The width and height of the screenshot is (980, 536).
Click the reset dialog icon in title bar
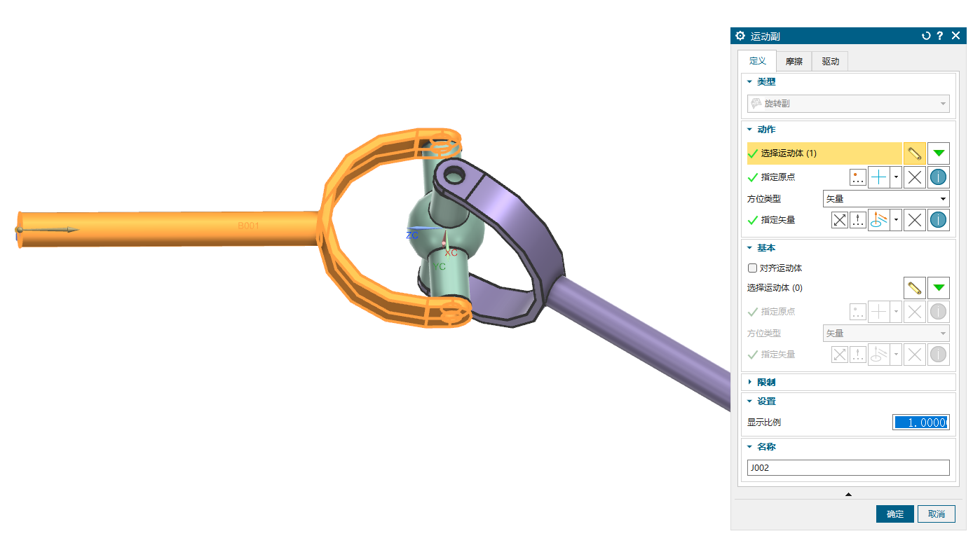pos(926,36)
